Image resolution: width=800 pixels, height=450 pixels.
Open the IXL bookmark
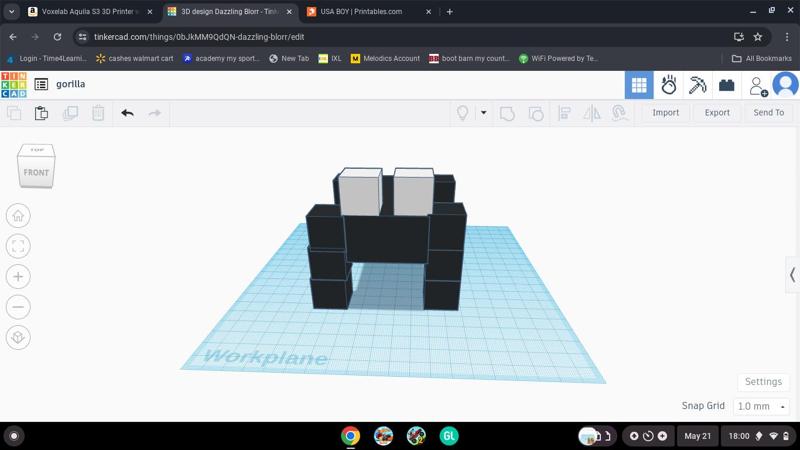tap(330, 59)
